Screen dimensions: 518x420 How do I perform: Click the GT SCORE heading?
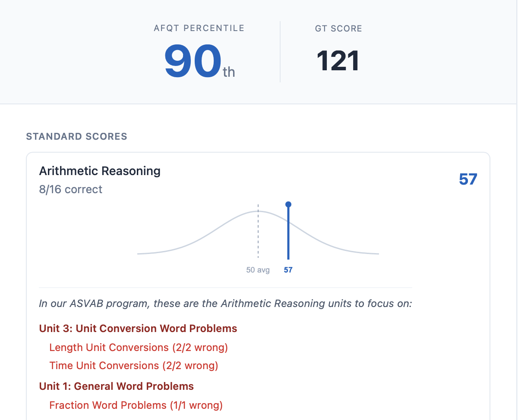[338, 28]
